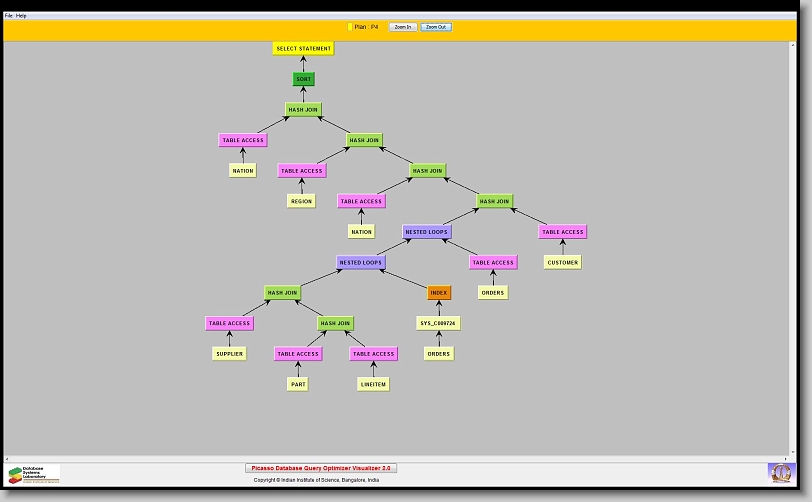812x502 pixels.
Task: Click the SYS_C009724 index name node
Action: click(x=437, y=323)
